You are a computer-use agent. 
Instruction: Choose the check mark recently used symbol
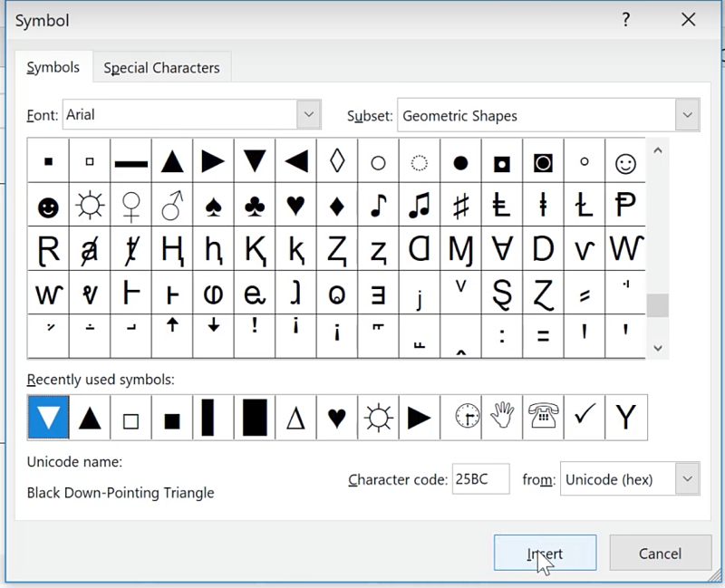click(x=585, y=418)
